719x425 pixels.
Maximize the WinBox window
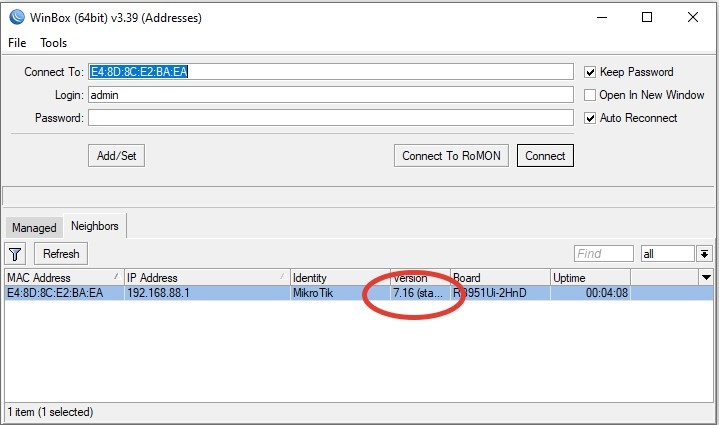pos(647,17)
